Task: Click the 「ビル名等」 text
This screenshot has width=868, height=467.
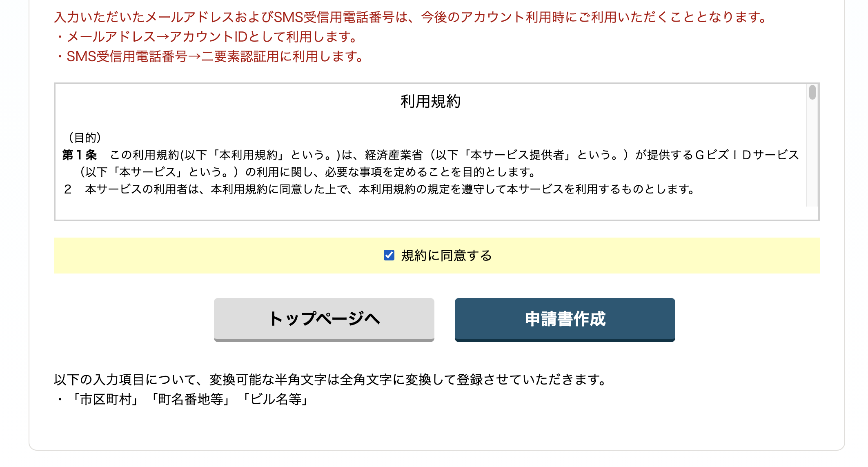Action: point(275,399)
